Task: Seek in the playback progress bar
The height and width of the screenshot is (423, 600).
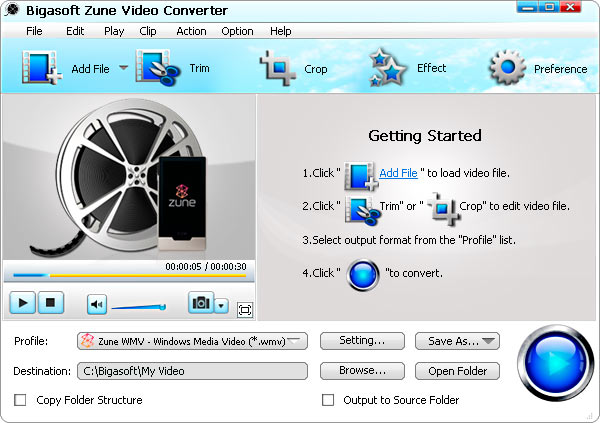Action: click(129, 275)
